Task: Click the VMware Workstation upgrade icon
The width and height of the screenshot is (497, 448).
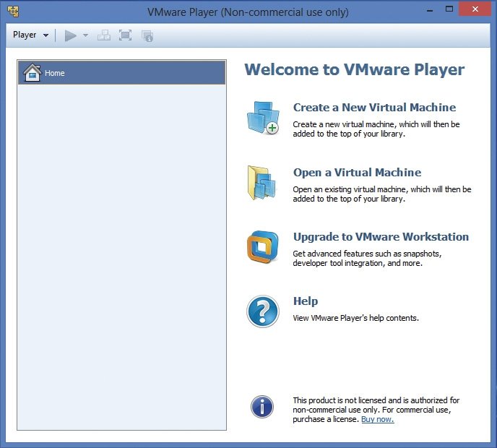Action: [263, 247]
